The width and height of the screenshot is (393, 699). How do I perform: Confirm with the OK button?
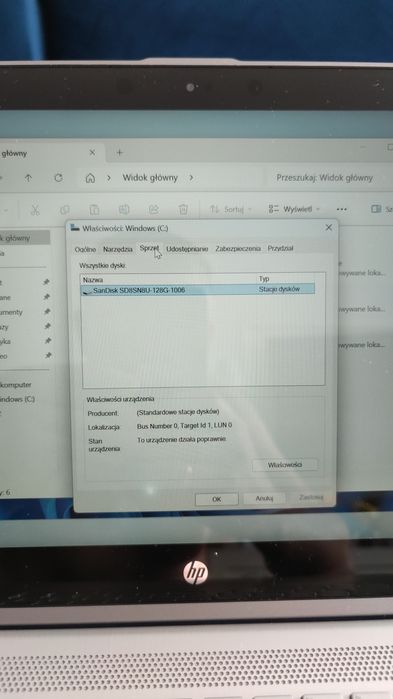tap(217, 499)
